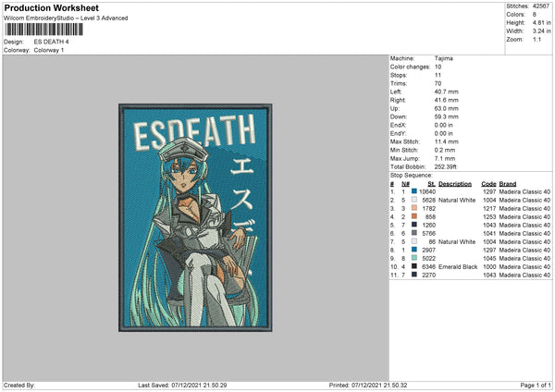Image resolution: width=555 pixels, height=392 pixels.
Task: Click the 'Brand' column header
Action: (x=508, y=184)
